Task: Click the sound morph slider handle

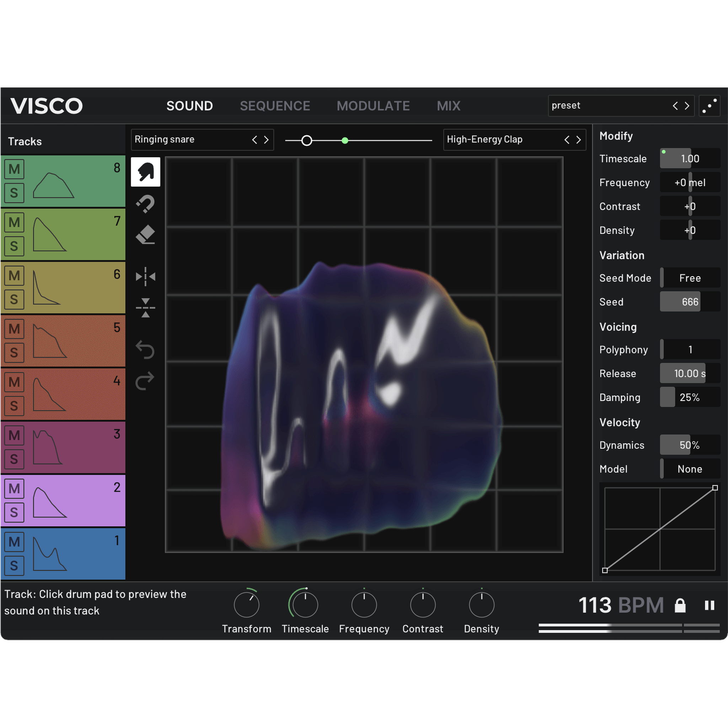Action: 307,140
